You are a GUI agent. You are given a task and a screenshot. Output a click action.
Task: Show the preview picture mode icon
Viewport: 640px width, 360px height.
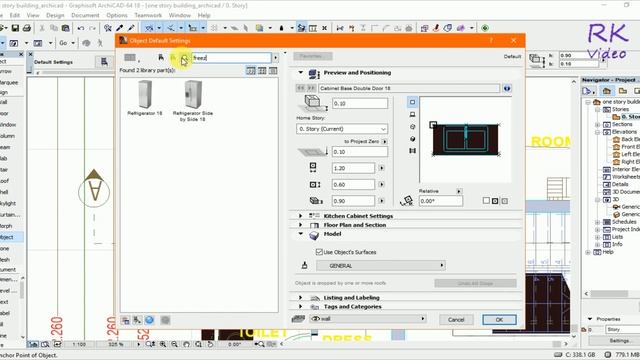(412, 151)
